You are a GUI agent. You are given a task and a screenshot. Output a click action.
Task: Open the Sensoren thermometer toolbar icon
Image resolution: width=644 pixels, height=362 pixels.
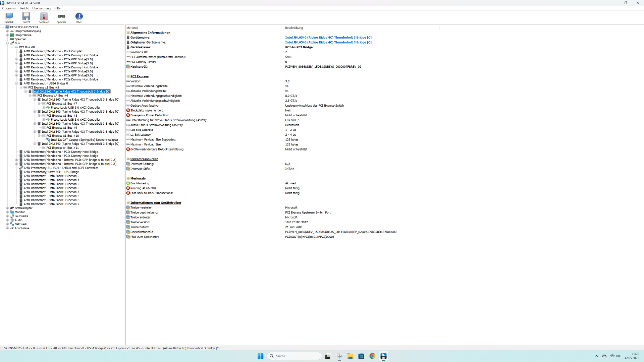click(x=44, y=18)
